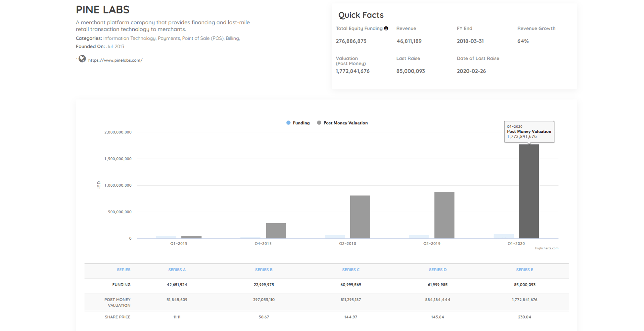
Task: Click Series D share price 145.64
Action: tap(438, 317)
